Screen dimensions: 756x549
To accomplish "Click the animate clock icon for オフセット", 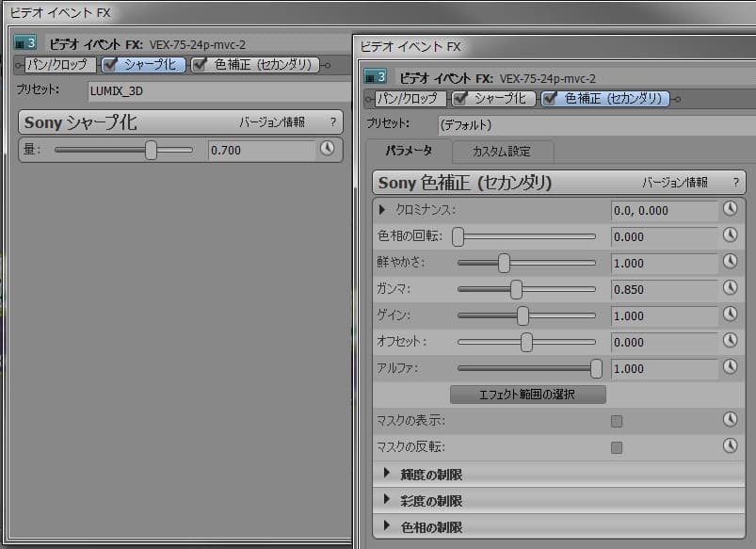I will tap(730, 342).
